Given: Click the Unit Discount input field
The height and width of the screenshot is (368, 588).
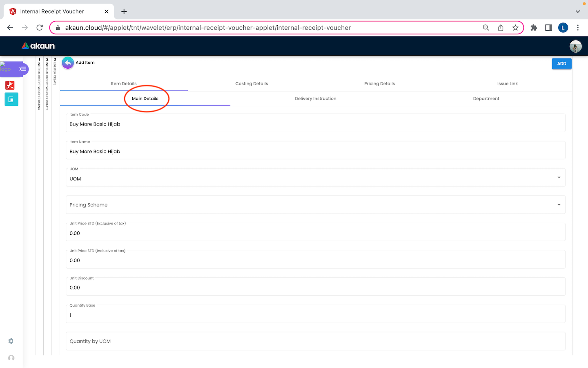Looking at the screenshot, I should [315, 288].
